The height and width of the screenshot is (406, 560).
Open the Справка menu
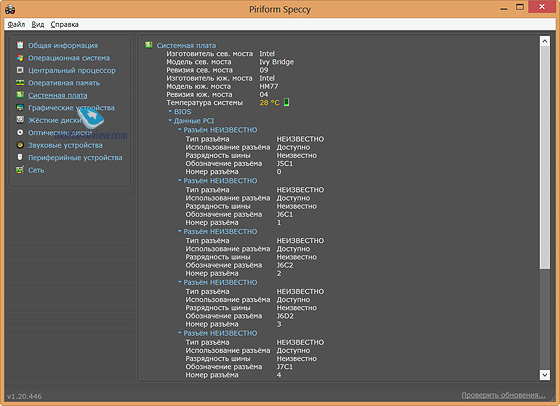pyautogui.click(x=64, y=24)
